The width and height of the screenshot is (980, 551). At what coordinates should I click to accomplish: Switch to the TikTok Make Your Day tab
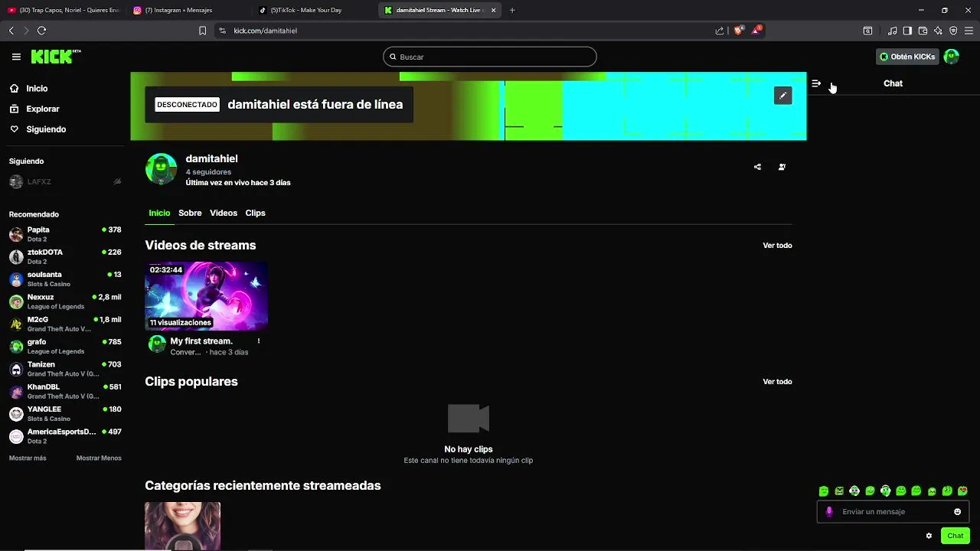coord(314,10)
